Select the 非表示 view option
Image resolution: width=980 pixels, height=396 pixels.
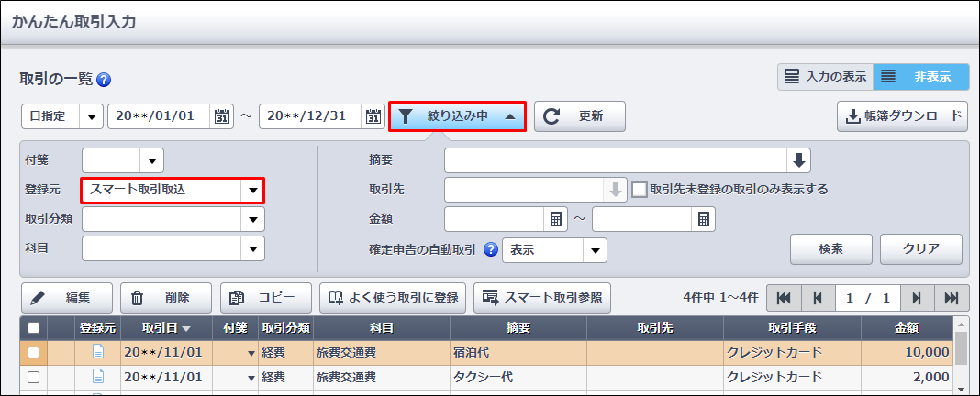coord(922,77)
